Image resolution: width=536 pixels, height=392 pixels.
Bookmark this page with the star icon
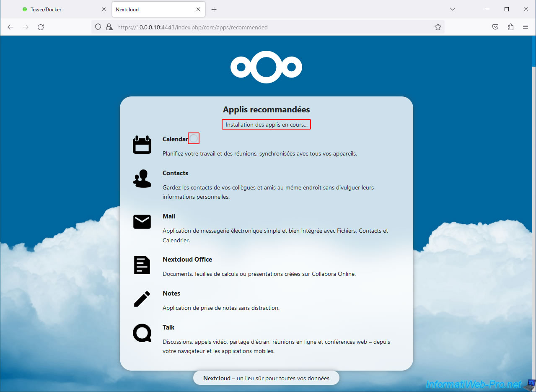tap(438, 27)
